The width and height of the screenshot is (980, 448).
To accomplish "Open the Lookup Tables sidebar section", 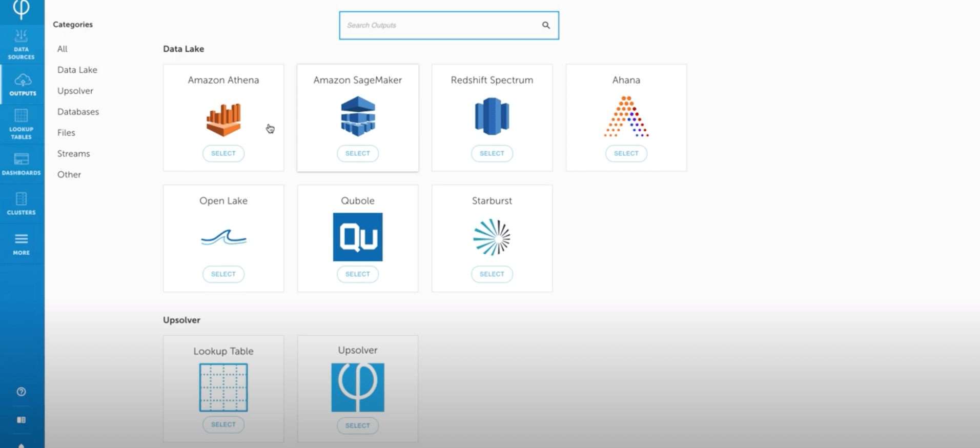I will (x=21, y=124).
